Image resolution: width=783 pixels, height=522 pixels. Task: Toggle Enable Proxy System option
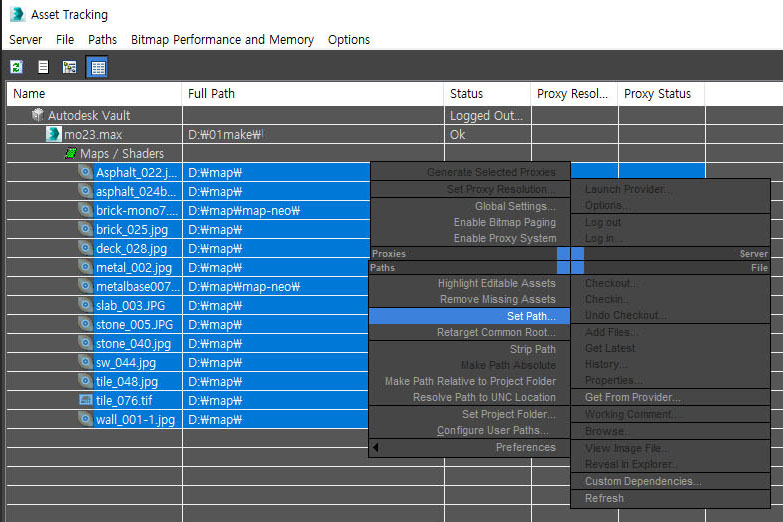(469, 238)
